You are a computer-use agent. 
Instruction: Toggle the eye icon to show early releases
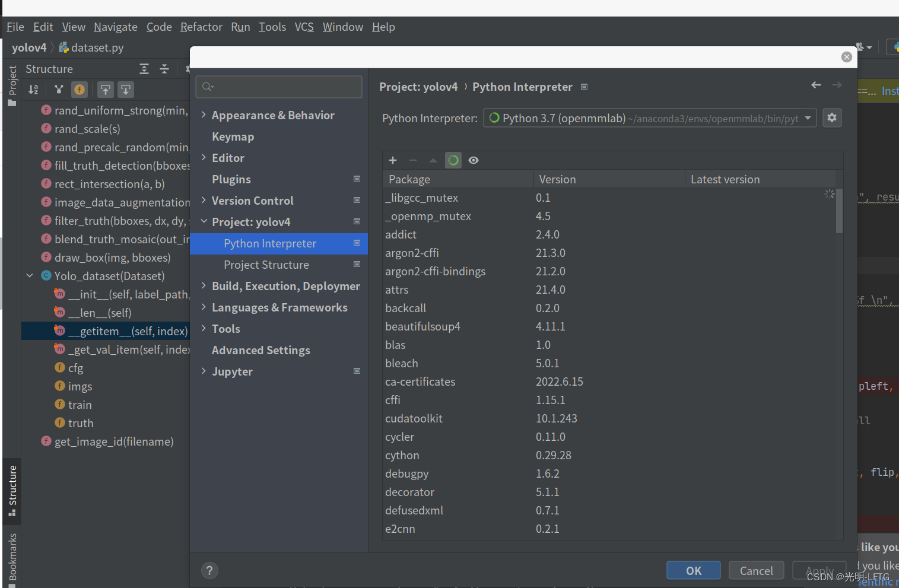pos(473,160)
